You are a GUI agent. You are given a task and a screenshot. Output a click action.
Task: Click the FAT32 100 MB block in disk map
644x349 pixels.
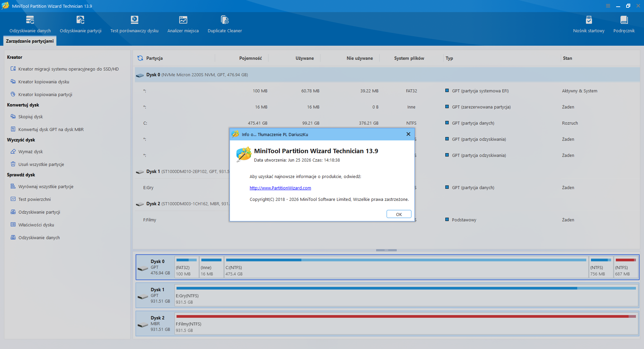click(187, 267)
